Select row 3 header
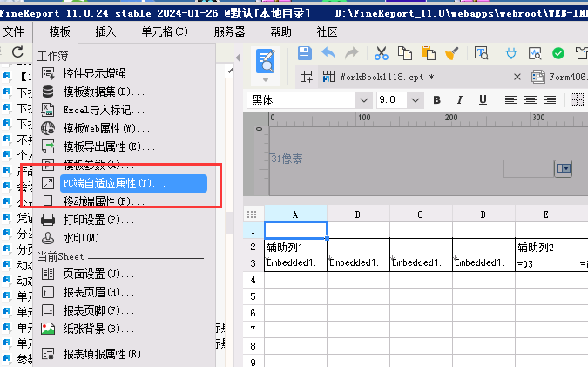 pyautogui.click(x=253, y=263)
